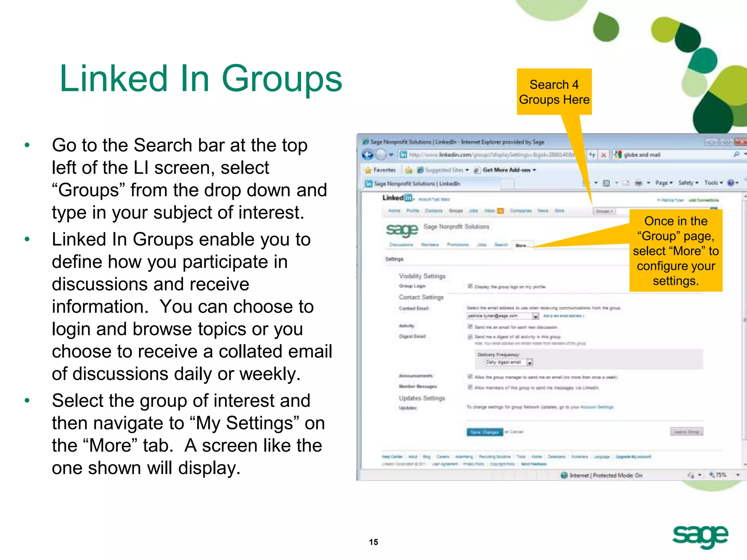
Task: Click Help Center footer link
Action: pos(392,456)
